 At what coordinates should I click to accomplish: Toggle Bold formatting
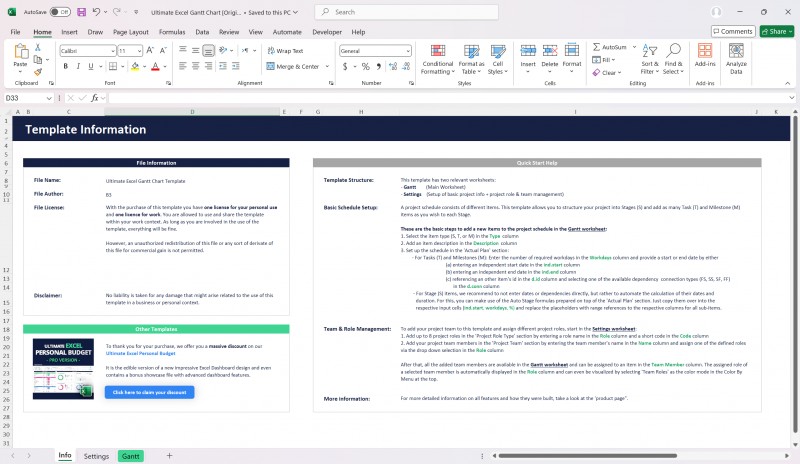click(65, 66)
